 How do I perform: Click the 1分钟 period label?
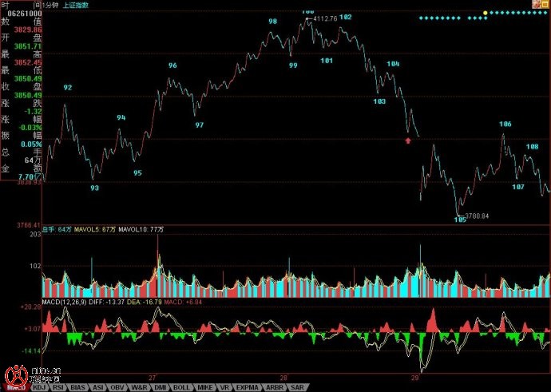click(x=51, y=5)
